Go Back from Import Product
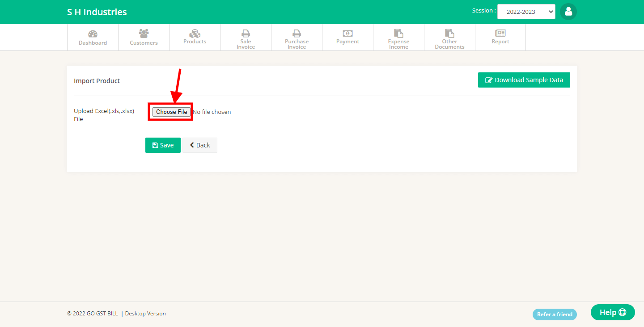The width and height of the screenshot is (644, 327). (x=200, y=145)
